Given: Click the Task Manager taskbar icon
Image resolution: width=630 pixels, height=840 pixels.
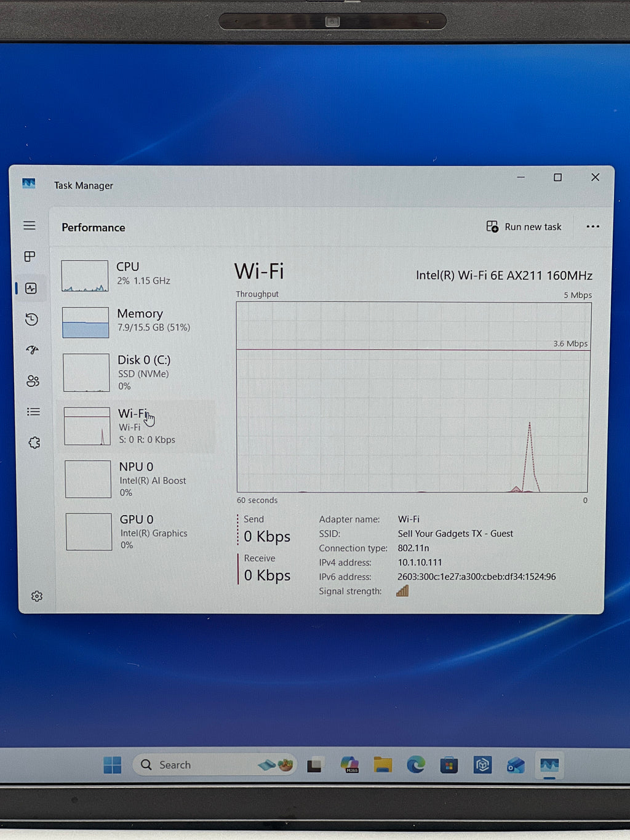Looking at the screenshot, I should pos(549,765).
